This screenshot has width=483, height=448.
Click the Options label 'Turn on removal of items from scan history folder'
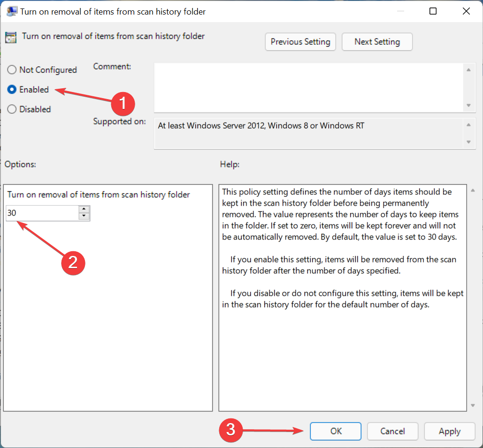pos(99,195)
